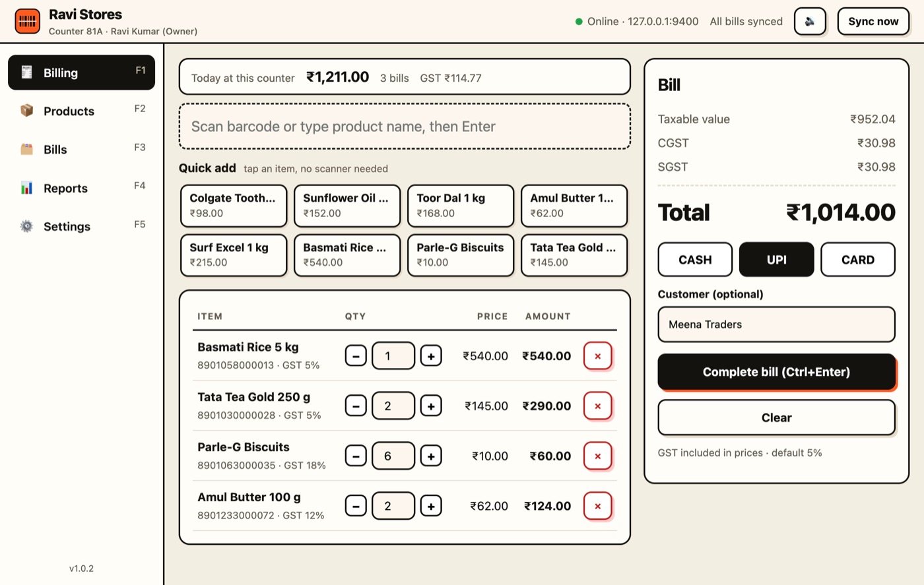Quick add Surf Excel 1 kg
This screenshot has height=585, width=924.
[234, 255]
